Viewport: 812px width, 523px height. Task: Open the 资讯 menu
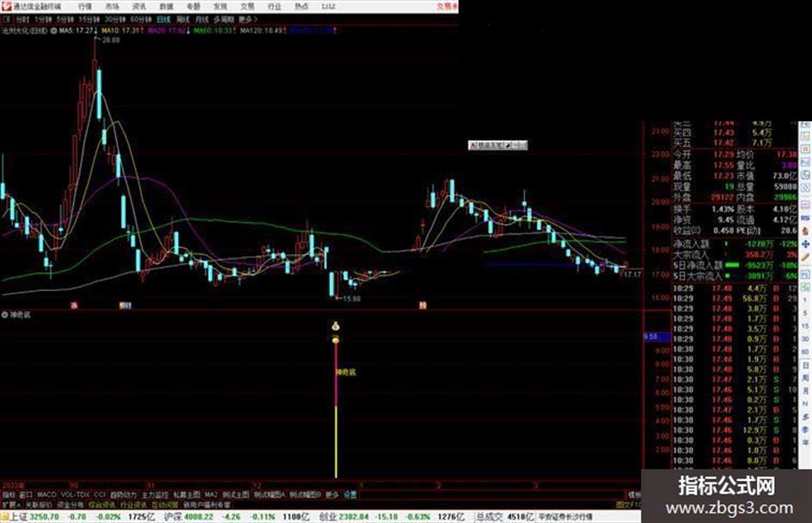139,6
